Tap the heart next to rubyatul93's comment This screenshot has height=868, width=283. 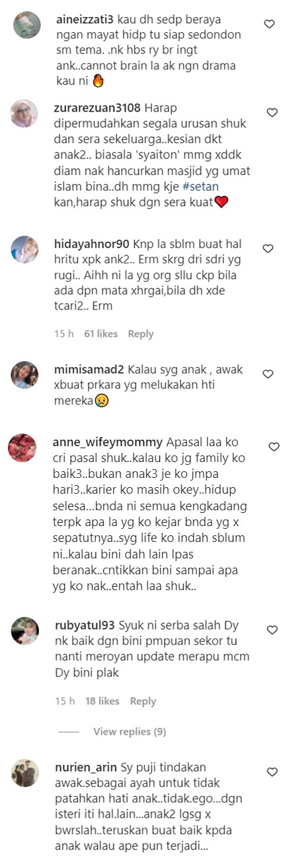point(271,629)
